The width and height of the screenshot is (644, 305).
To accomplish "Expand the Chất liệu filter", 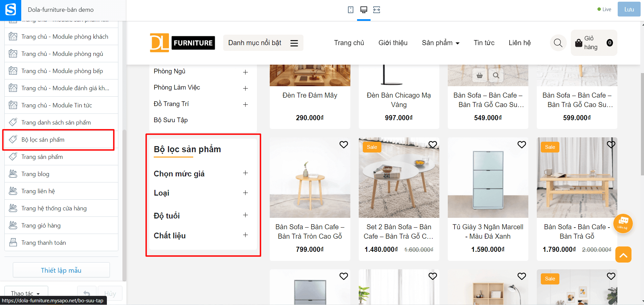I will coord(245,235).
